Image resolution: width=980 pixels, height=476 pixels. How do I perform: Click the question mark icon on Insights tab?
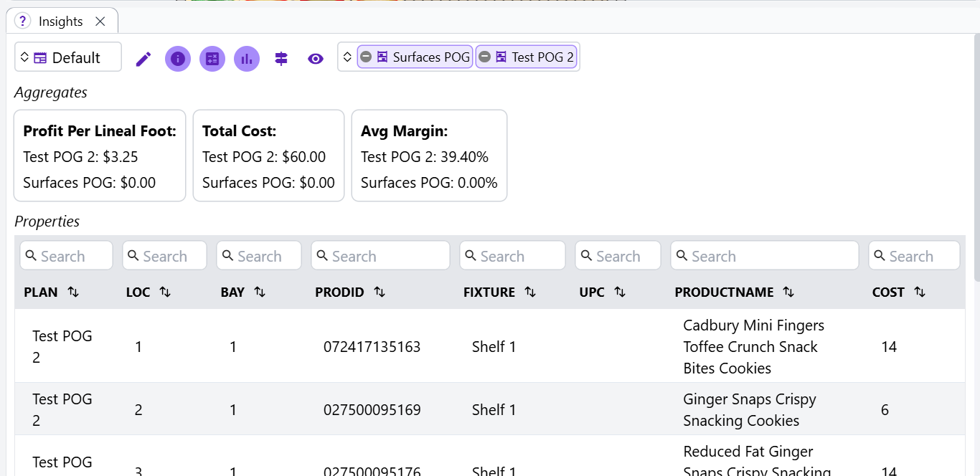coord(23,22)
